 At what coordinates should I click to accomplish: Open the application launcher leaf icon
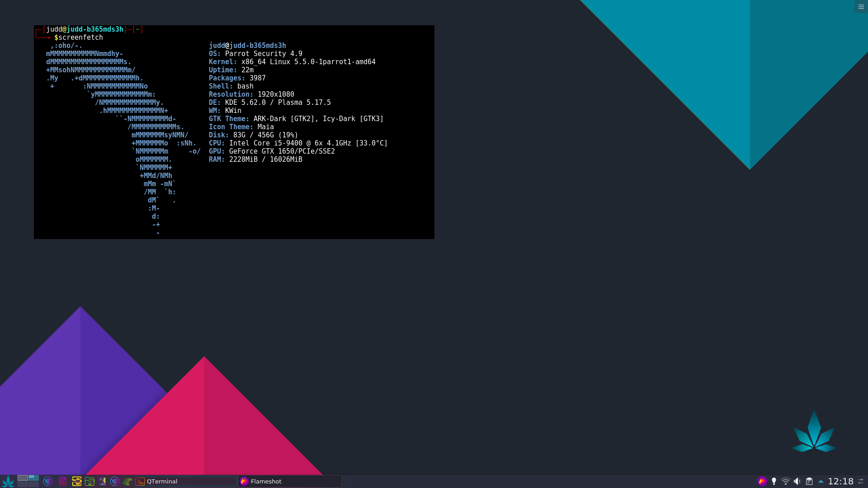[8, 481]
